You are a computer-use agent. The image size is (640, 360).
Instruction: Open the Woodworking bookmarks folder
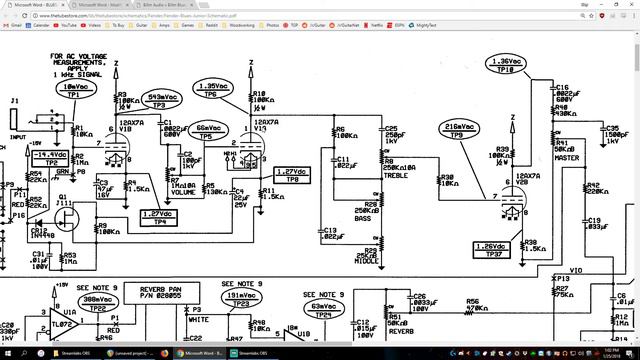(x=238, y=25)
